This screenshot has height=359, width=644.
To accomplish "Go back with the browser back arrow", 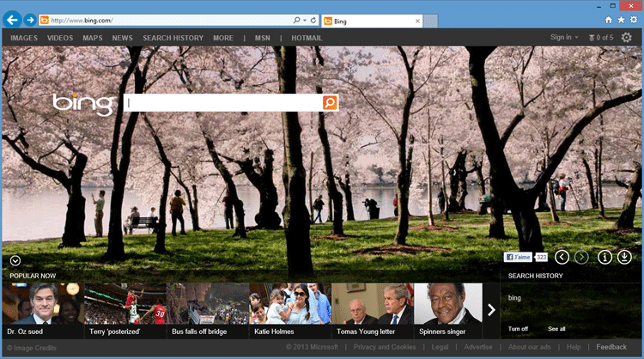I will tap(12, 19).
